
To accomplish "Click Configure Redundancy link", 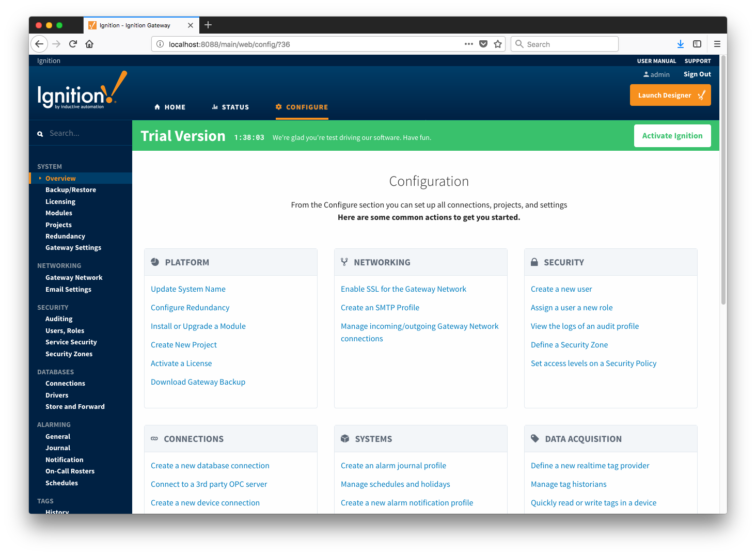I will point(190,308).
